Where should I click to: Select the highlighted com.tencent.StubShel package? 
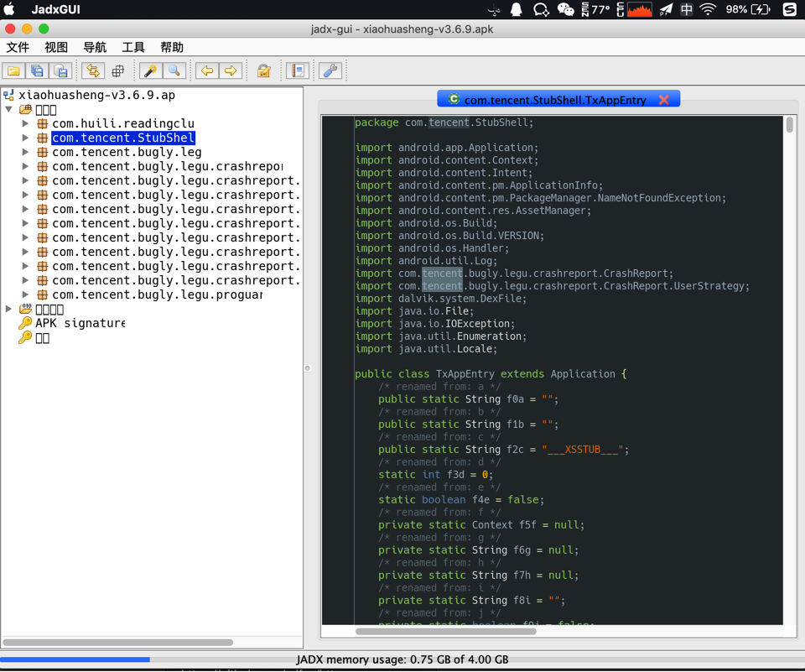pyautogui.click(x=123, y=138)
